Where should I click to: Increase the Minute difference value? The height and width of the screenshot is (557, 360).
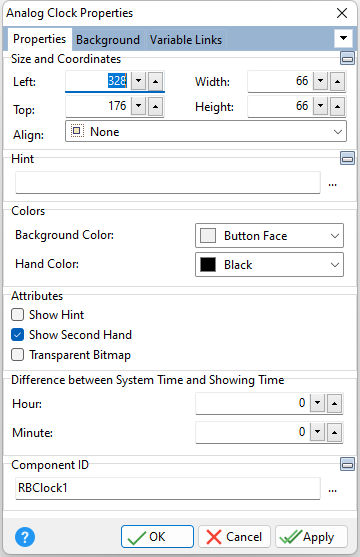pyautogui.click(x=334, y=432)
